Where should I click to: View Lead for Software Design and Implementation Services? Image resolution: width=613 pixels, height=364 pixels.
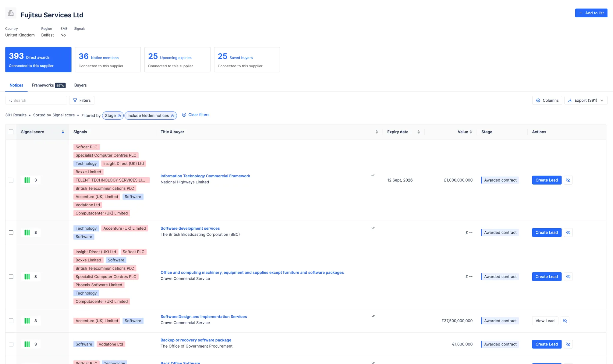click(545, 321)
